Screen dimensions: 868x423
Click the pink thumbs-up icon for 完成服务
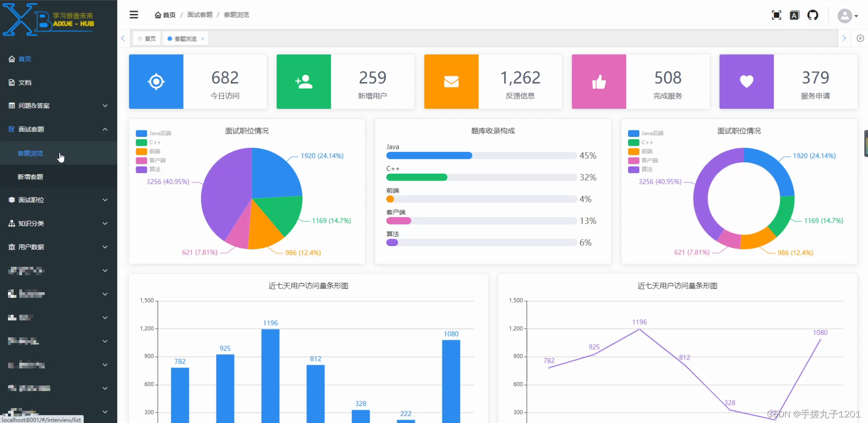[x=599, y=82]
